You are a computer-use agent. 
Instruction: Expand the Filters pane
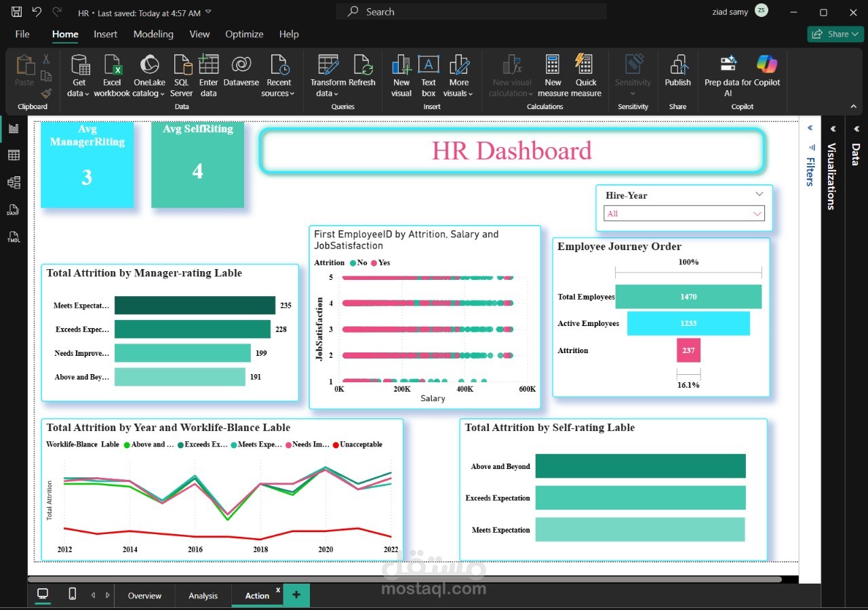pos(810,128)
